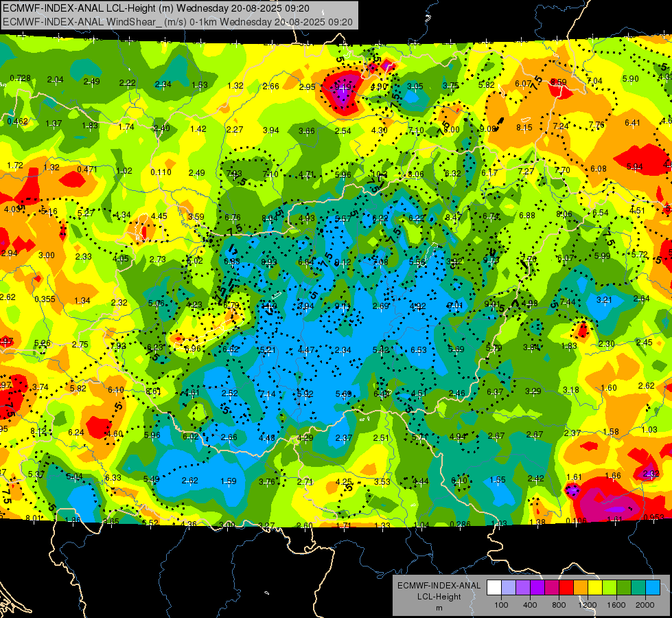Click the wind shear value 5.90
Image resolution: width=672 pixels, height=618 pixels.
pyautogui.click(x=630, y=78)
